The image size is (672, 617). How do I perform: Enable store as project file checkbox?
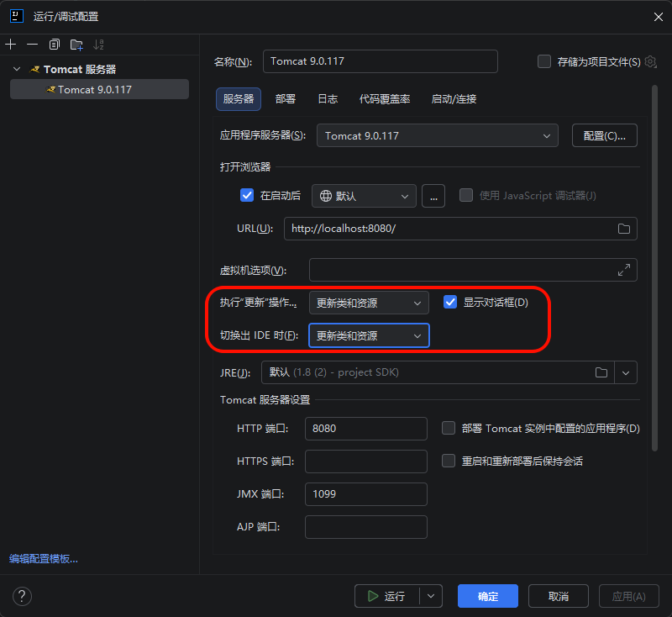[x=543, y=61]
